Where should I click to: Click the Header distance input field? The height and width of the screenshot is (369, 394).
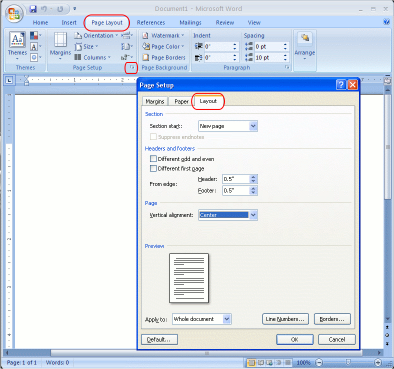(x=236, y=179)
